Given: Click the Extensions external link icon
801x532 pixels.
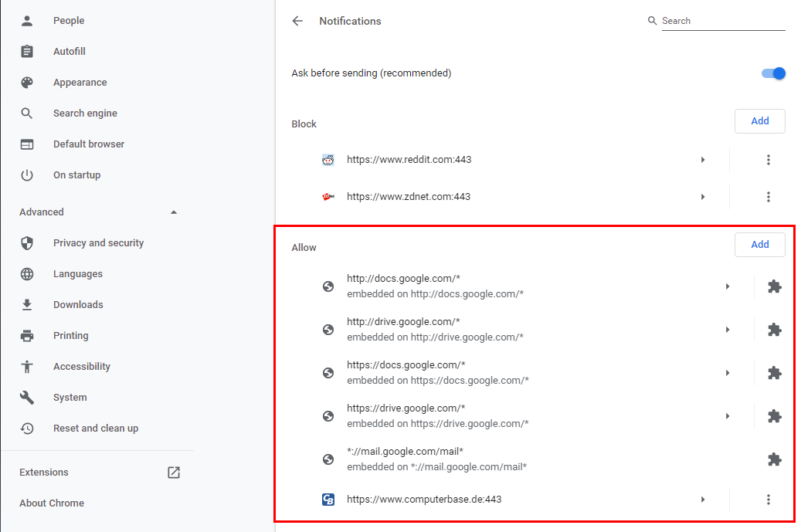Looking at the screenshot, I should pos(174,473).
